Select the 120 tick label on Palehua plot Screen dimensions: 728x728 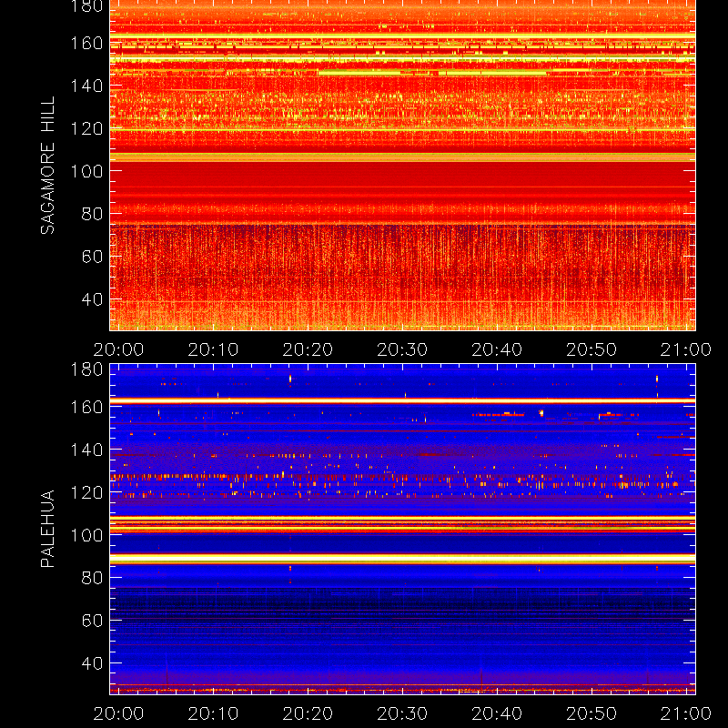[86, 492]
